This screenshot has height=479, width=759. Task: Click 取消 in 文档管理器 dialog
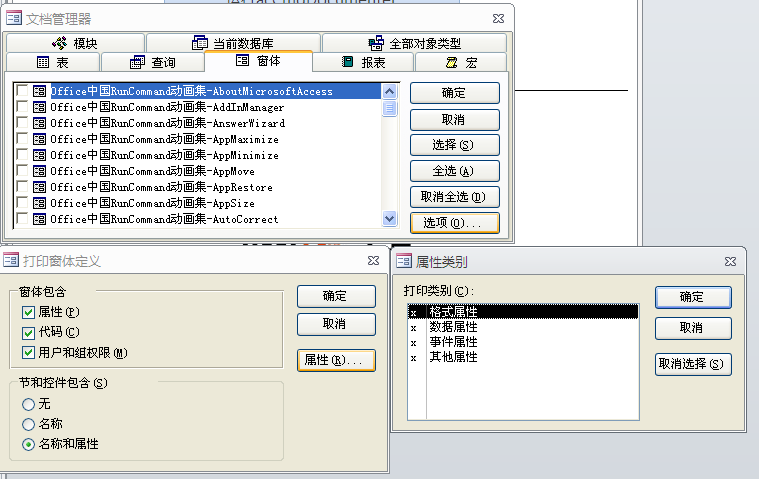point(455,120)
